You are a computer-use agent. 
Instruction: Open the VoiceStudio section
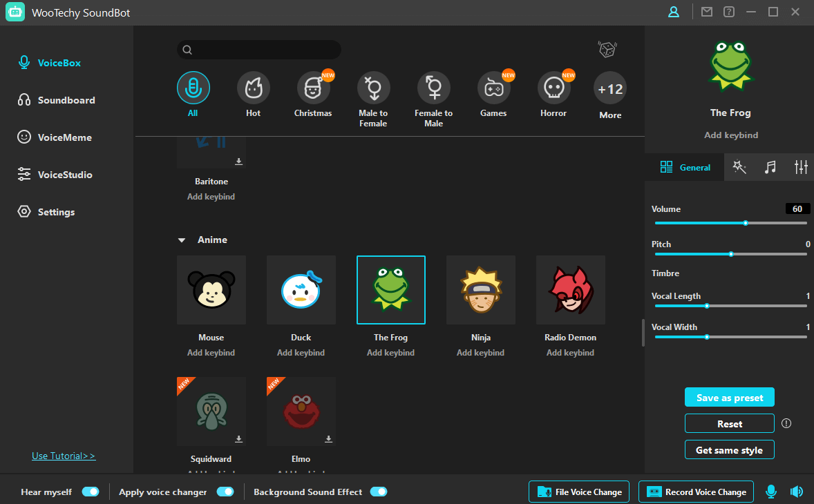tap(65, 175)
